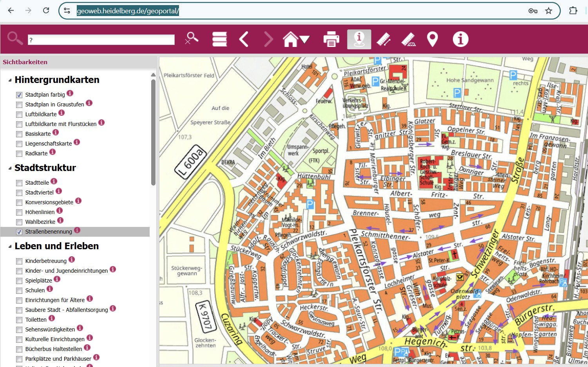The width and height of the screenshot is (588, 367).
Task: Open the home view dropdown arrow
Action: [305, 39]
